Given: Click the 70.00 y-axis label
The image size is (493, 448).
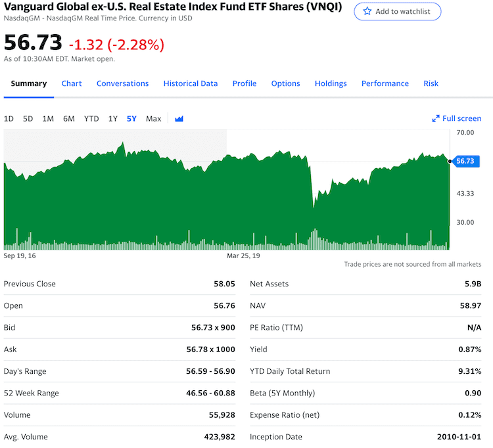Looking at the screenshot, I should 465,133.
